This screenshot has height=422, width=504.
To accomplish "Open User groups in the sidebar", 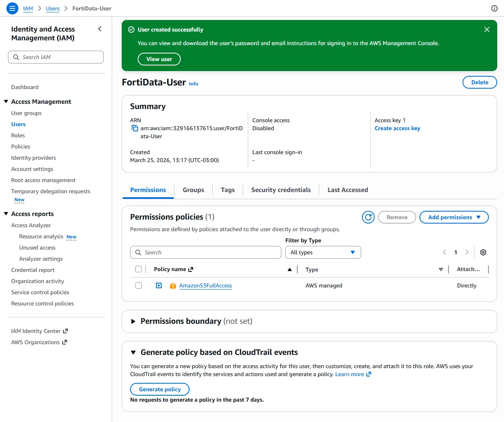I will (x=26, y=113).
